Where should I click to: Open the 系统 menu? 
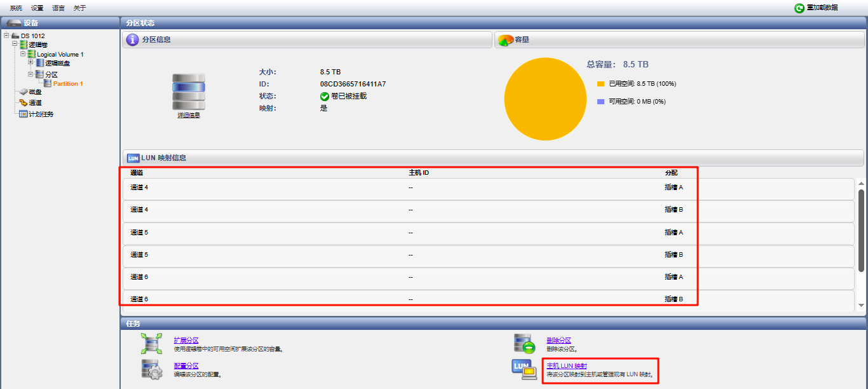click(x=16, y=8)
